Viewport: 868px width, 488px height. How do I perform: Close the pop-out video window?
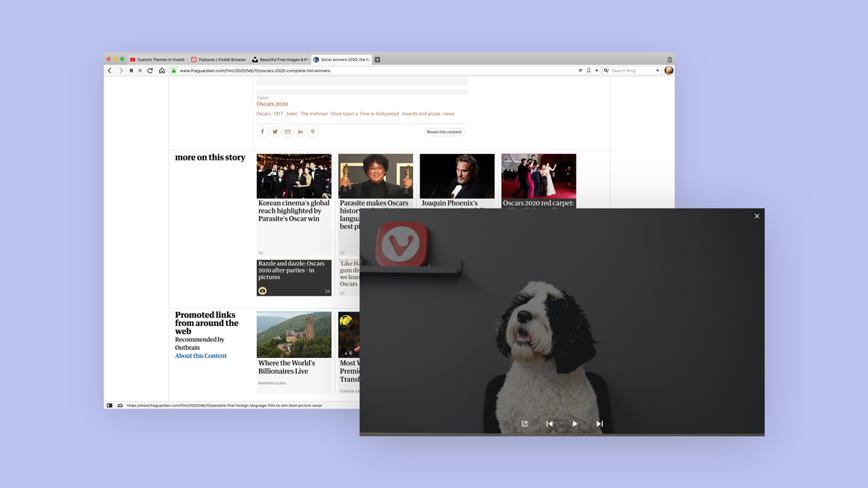pyautogui.click(x=757, y=216)
